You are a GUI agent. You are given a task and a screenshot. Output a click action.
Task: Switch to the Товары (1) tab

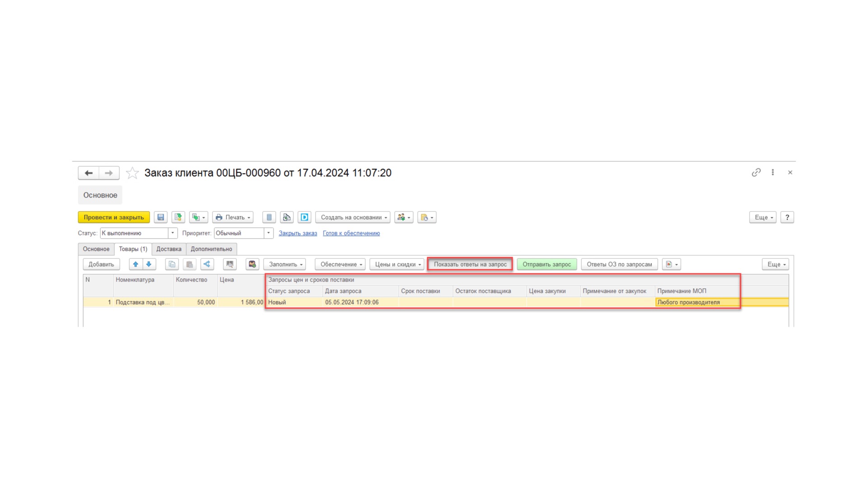click(x=133, y=249)
